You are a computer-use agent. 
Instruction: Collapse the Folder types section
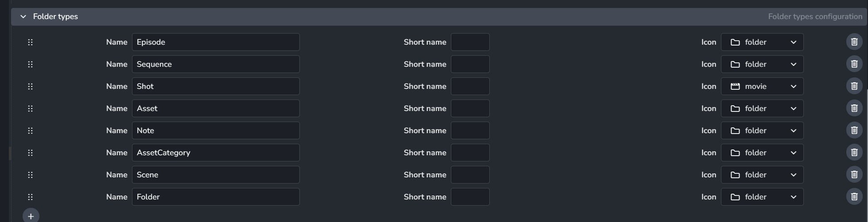pyautogui.click(x=23, y=17)
